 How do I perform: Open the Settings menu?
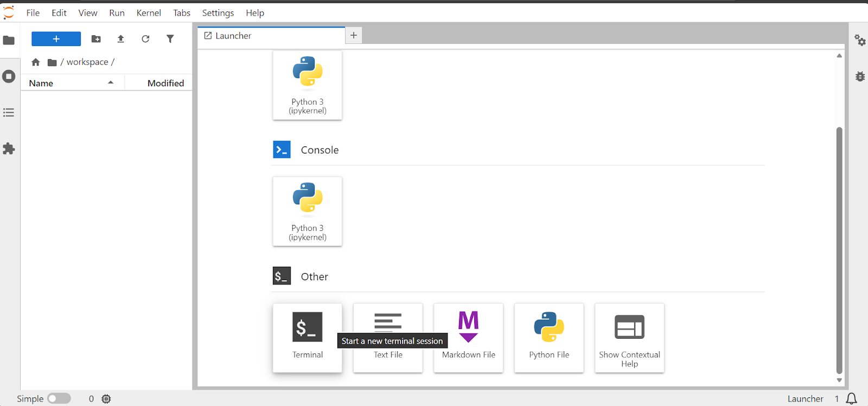[218, 13]
